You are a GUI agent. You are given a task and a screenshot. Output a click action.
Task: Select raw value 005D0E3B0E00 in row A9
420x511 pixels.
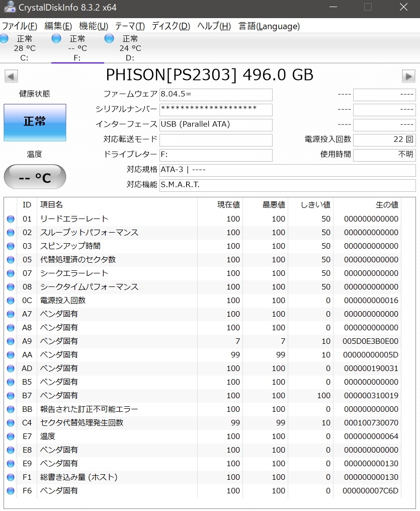(371, 341)
